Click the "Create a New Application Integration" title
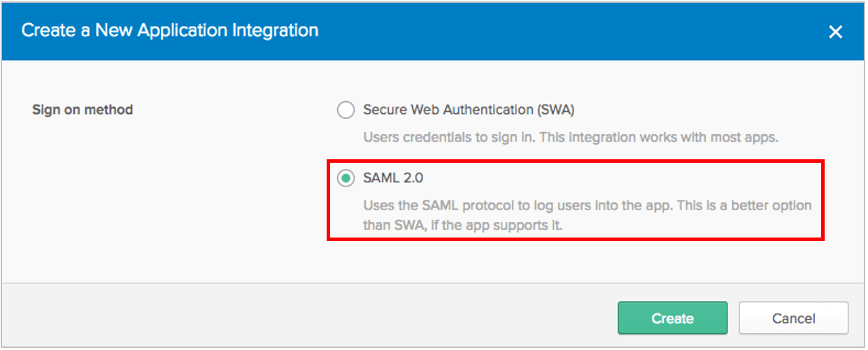The width and height of the screenshot is (868, 350). click(x=170, y=31)
